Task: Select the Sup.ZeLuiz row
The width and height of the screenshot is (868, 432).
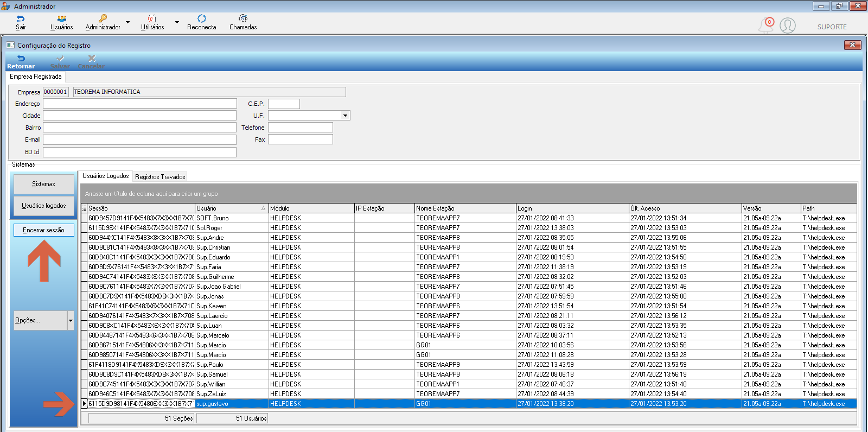Action: (469, 394)
